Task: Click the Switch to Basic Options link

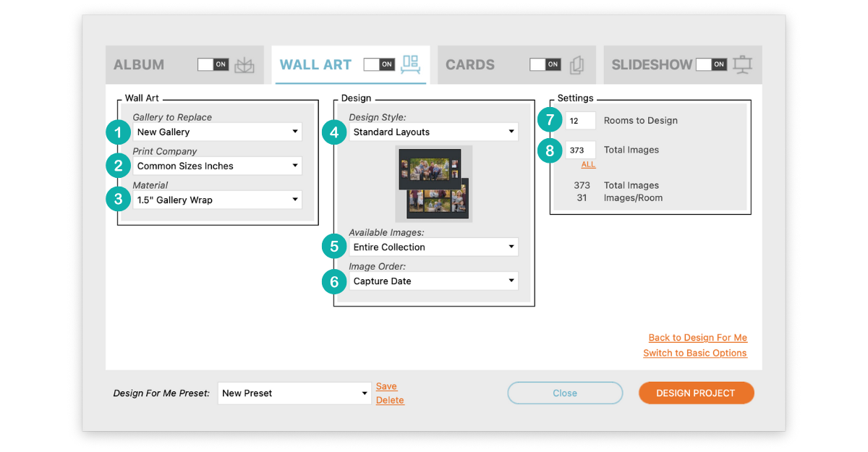Action: [695, 353]
